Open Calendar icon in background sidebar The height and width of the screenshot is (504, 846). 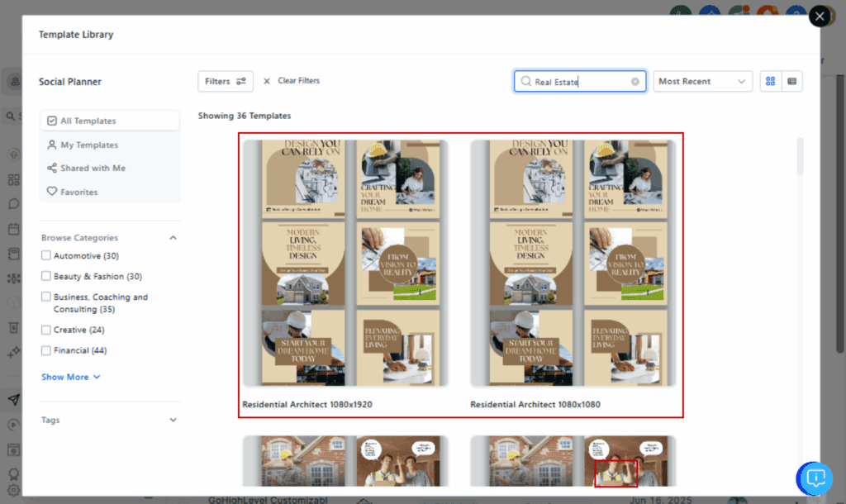click(13, 229)
